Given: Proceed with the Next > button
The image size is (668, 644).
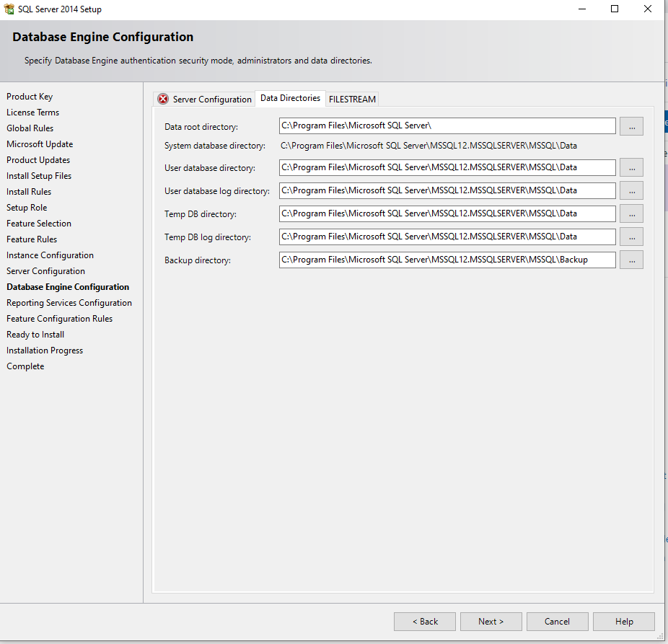Looking at the screenshot, I should tap(491, 622).
